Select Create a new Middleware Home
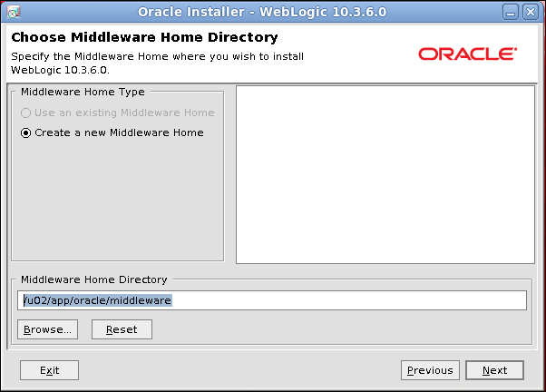Viewport: 546px width, 392px height. click(x=112, y=132)
